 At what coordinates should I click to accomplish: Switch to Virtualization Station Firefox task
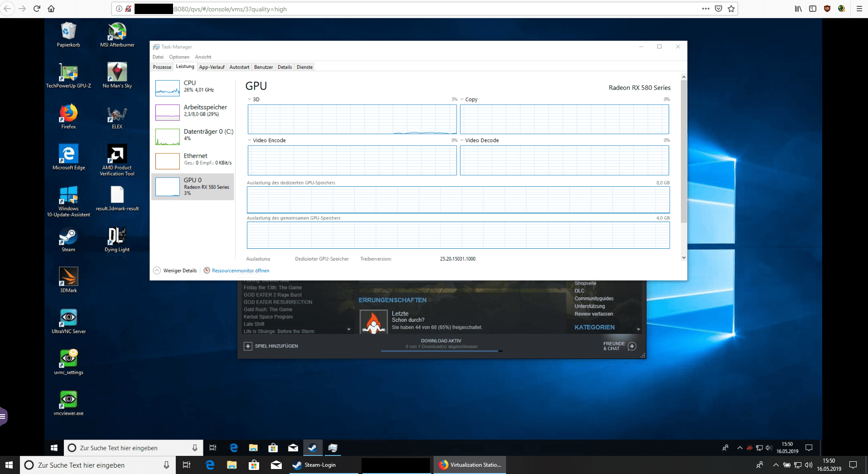point(470,465)
